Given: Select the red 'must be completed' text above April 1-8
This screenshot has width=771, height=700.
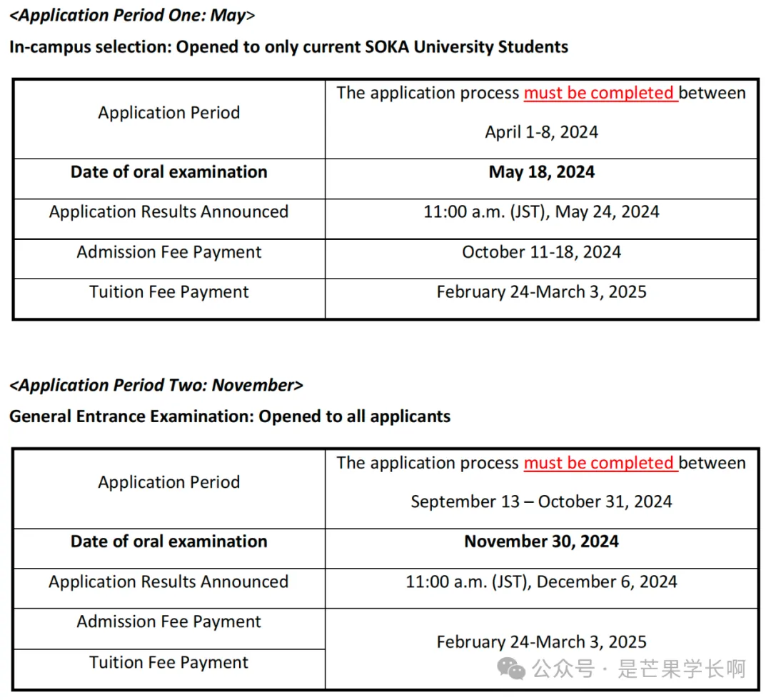Looking at the screenshot, I should click(600, 93).
